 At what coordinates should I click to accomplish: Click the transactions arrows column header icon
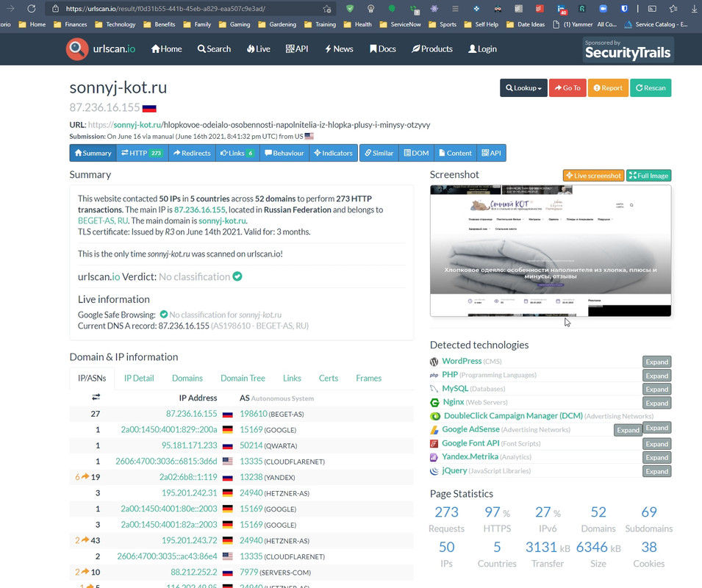coord(96,397)
